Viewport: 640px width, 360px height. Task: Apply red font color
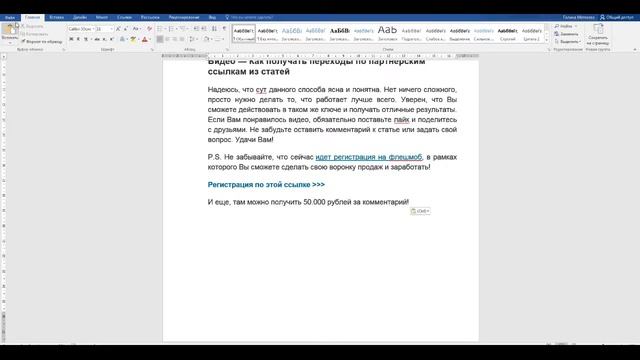144,39
